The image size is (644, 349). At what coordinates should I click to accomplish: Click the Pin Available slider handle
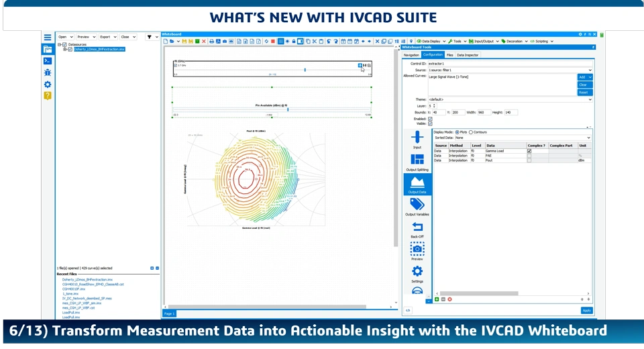(288, 110)
